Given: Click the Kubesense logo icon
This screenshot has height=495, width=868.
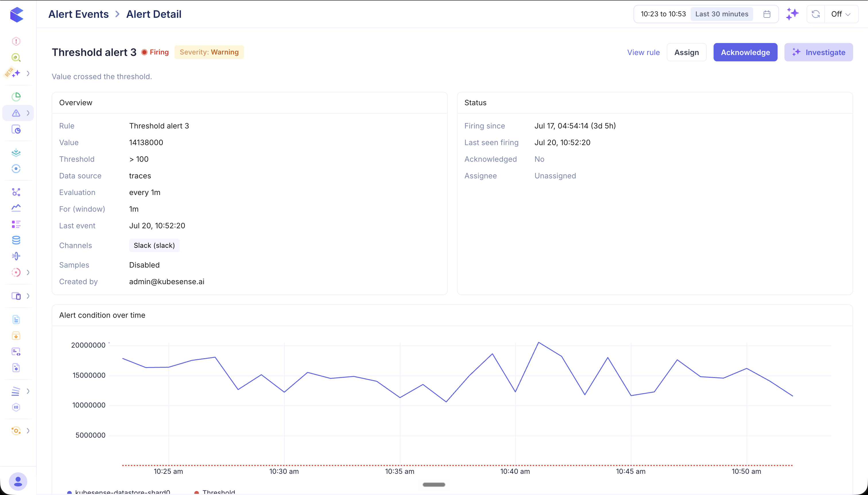Looking at the screenshot, I should tap(16, 14).
